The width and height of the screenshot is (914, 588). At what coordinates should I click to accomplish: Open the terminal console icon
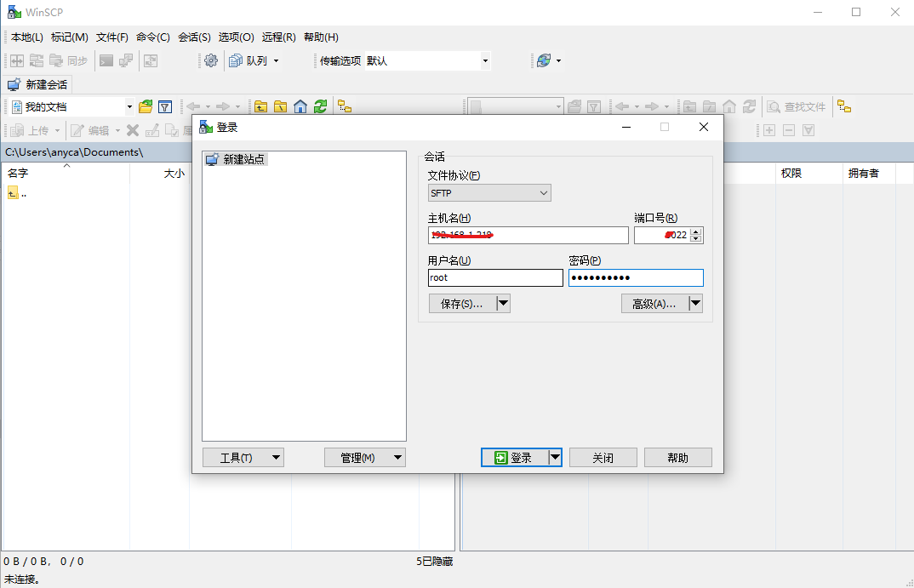(106, 60)
